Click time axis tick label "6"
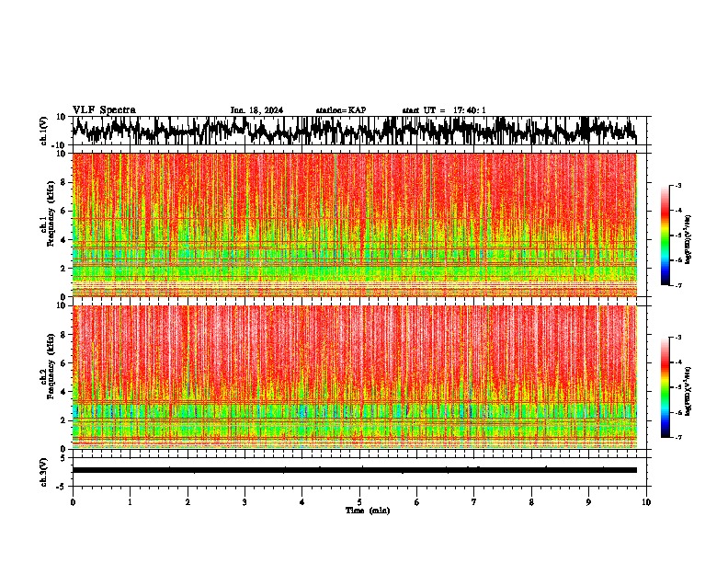This screenshot has width=728, height=563. coord(417,502)
